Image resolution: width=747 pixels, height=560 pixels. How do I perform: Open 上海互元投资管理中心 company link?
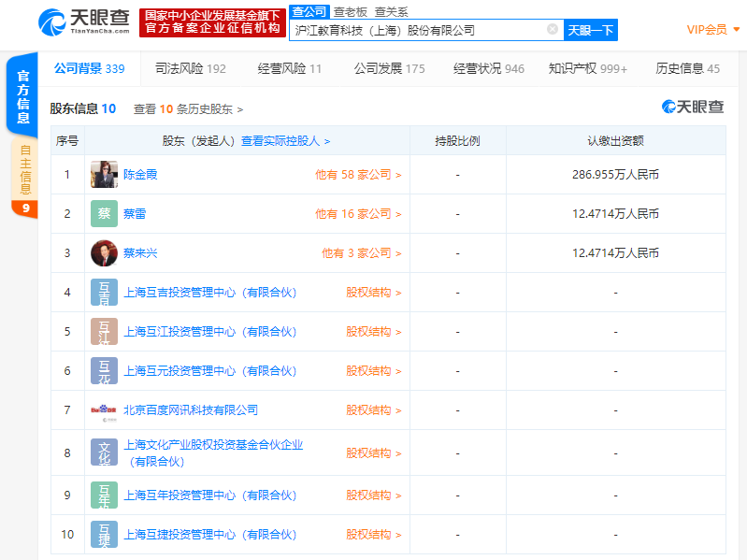click(210, 371)
